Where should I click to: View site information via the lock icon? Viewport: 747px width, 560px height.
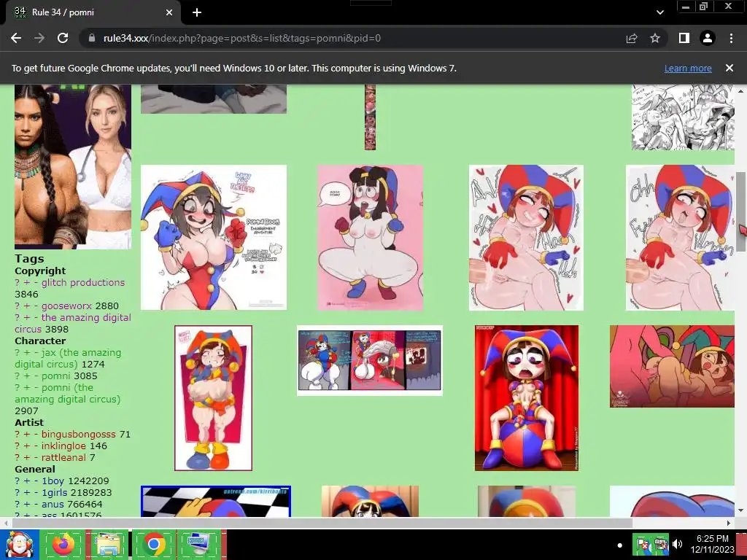93,38
